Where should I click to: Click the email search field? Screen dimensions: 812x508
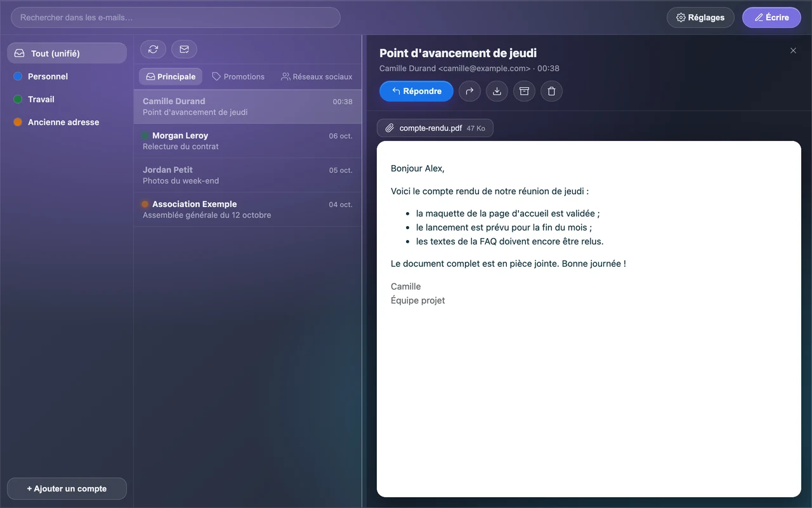pyautogui.click(x=176, y=18)
